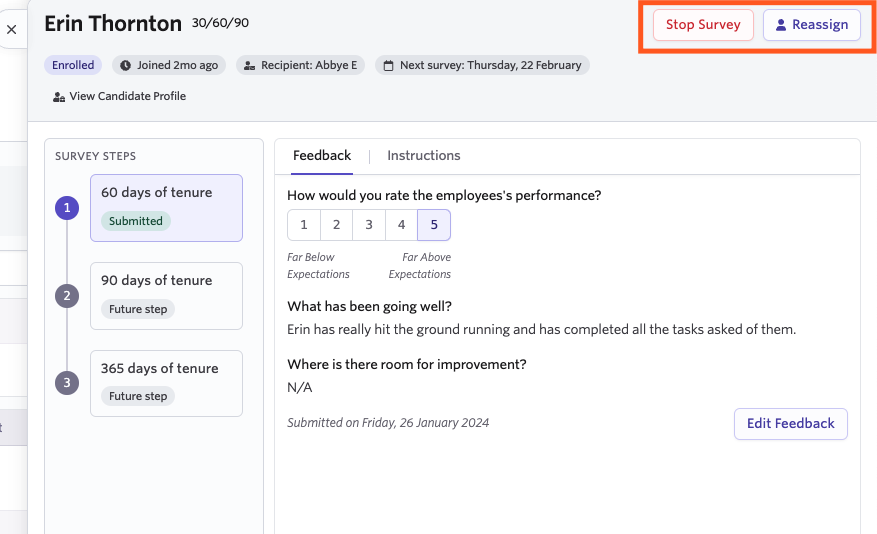Choose performance rating 3
Screen dimensions: 877x534
tap(369, 225)
